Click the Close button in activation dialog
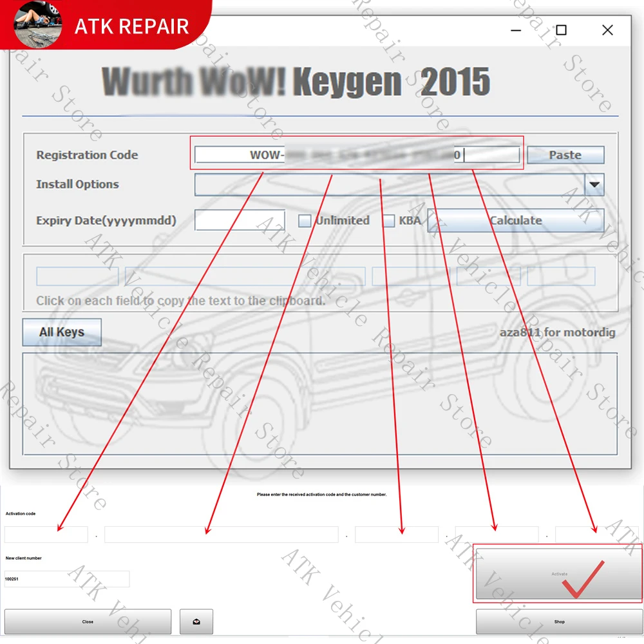Screen dimensions: 644x644 click(88, 621)
